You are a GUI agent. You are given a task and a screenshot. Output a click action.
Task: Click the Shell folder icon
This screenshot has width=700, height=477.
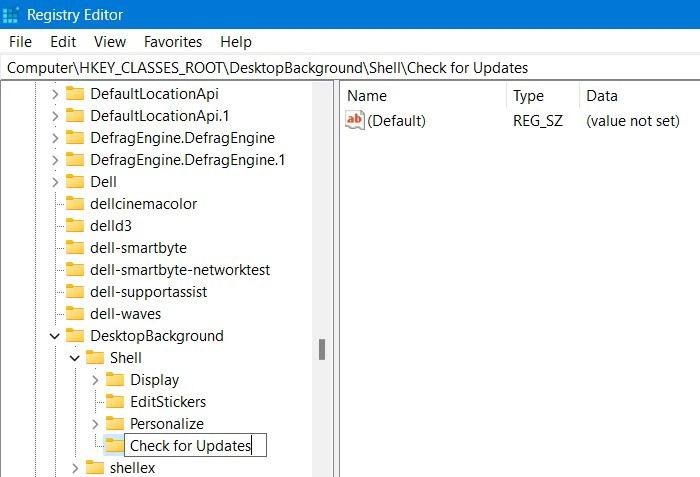coord(95,357)
